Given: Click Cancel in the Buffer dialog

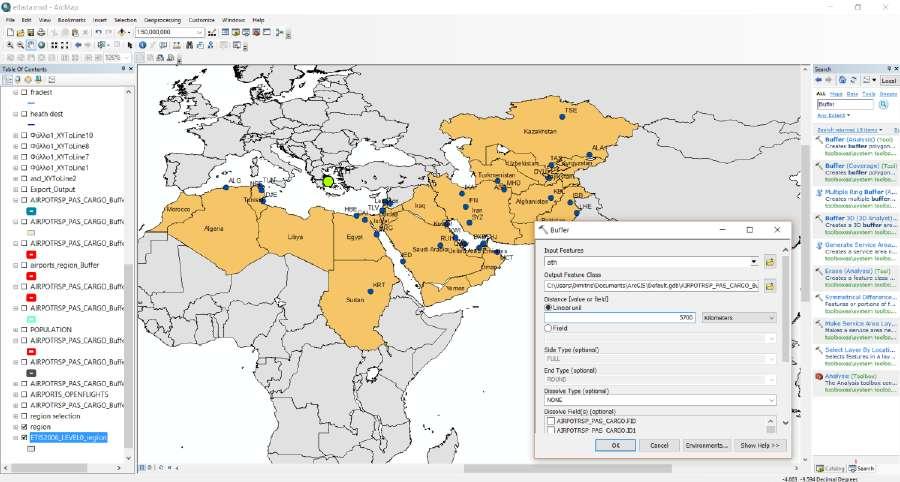Looking at the screenshot, I should point(659,445).
